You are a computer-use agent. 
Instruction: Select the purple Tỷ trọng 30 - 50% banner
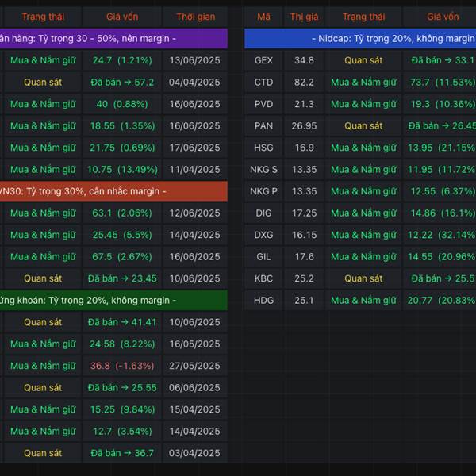click(x=113, y=39)
